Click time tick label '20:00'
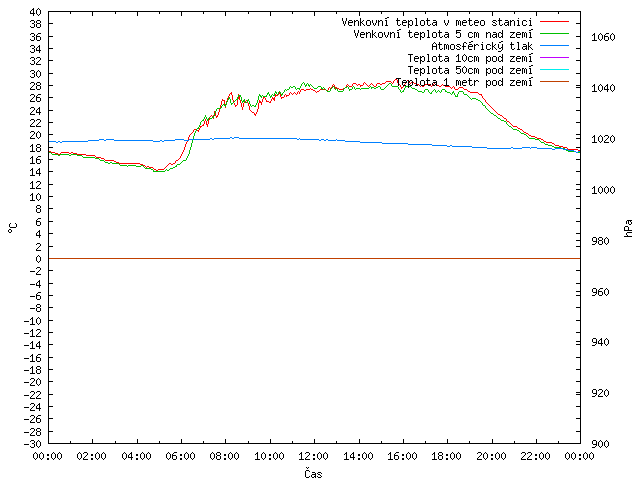 click(491, 456)
